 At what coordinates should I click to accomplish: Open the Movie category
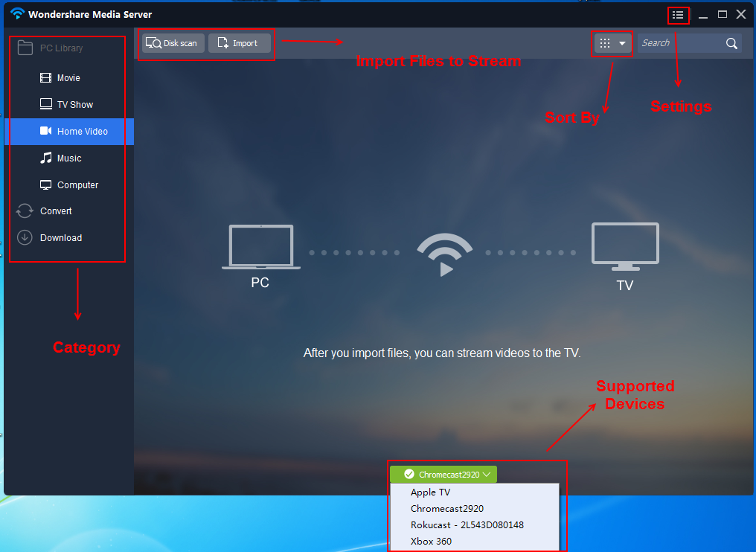[69, 77]
